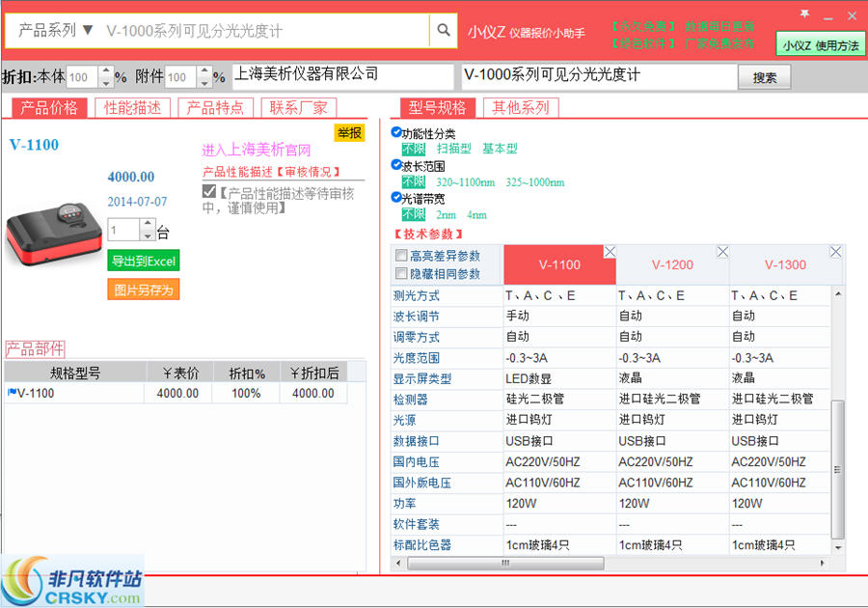This screenshot has height=608, width=868.
Task: Select 不限 under 波长范围
Action: pyautogui.click(x=414, y=181)
